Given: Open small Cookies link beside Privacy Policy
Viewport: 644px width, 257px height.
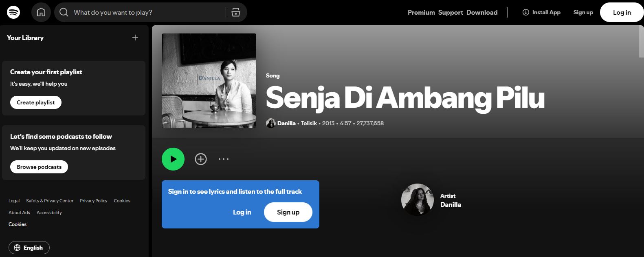Looking at the screenshot, I should tap(122, 201).
